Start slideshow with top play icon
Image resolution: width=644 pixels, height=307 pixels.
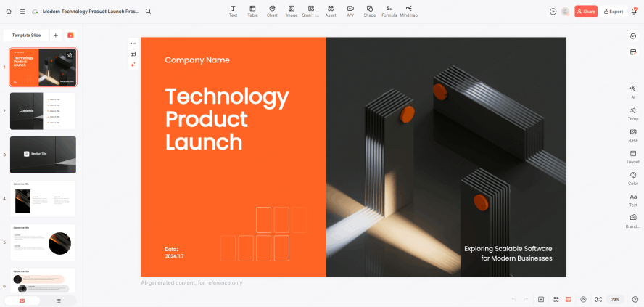(x=553, y=12)
